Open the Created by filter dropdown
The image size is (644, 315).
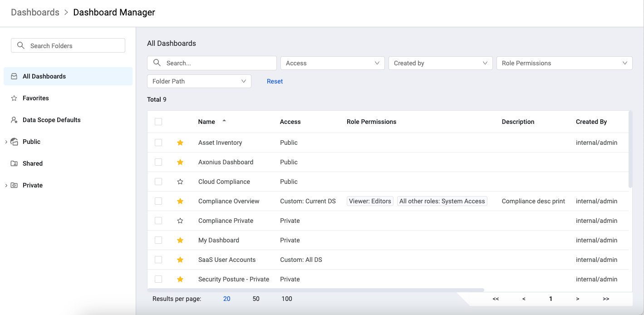(441, 63)
